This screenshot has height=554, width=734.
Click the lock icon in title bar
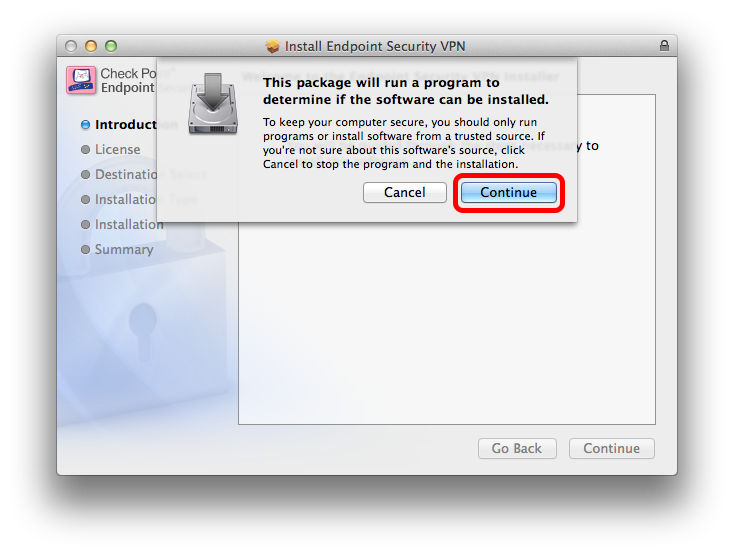(664, 45)
